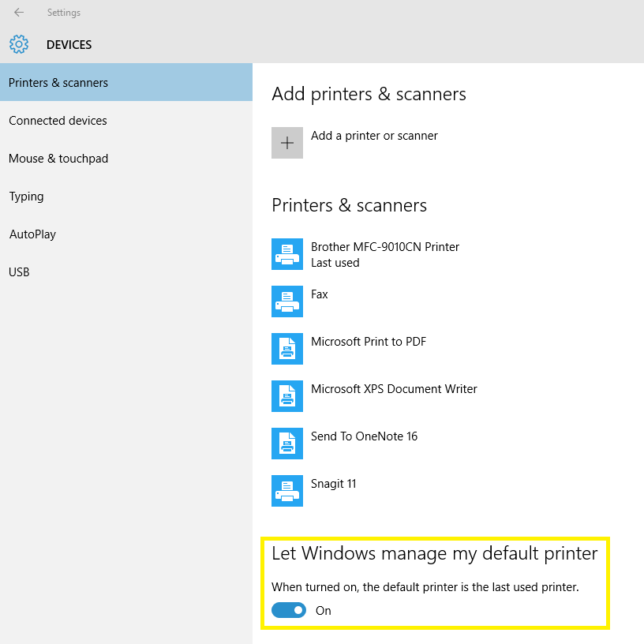
Task: Select the Fax printer icon
Action: pyautogui.click(x=287, y=301)
